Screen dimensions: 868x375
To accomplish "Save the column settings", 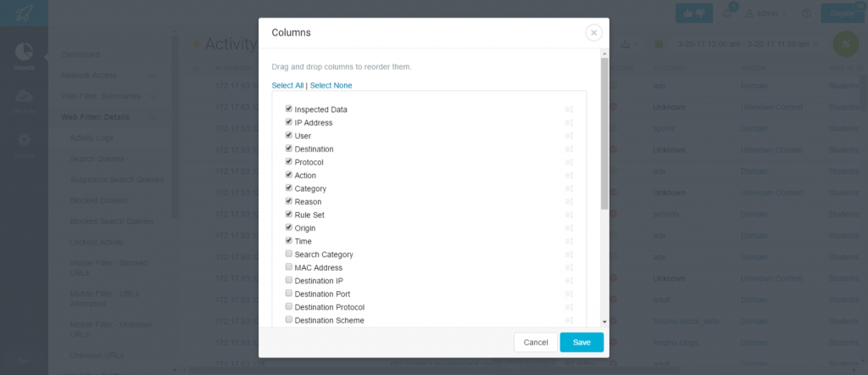I will (581, 342).
